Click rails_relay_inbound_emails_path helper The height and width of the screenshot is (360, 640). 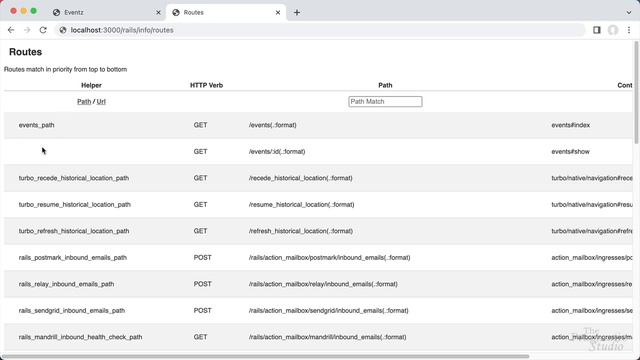[67, 284]
